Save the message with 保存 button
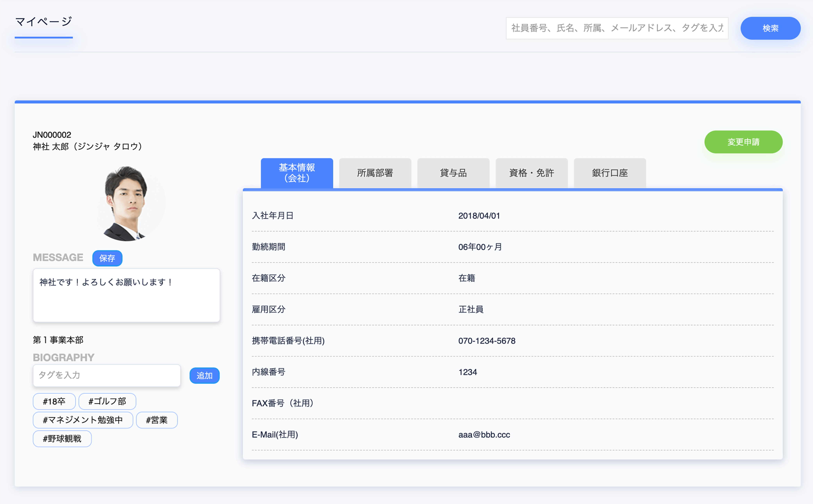The height and width of the screenshot is (504, 813). tap(107, 258)
